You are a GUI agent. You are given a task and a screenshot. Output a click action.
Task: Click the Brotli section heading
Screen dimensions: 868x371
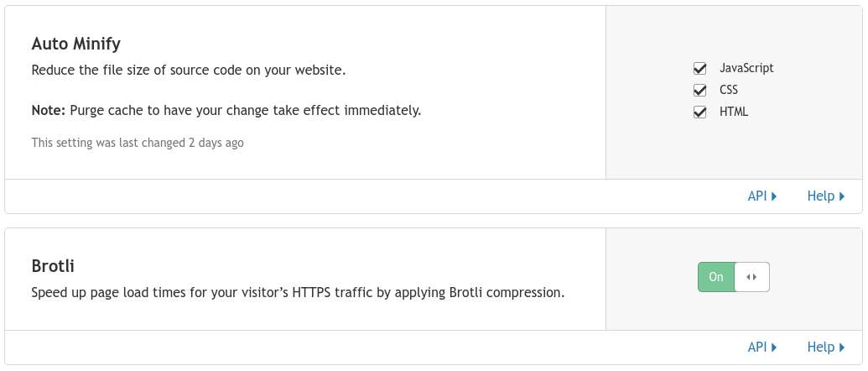point(53,266)
